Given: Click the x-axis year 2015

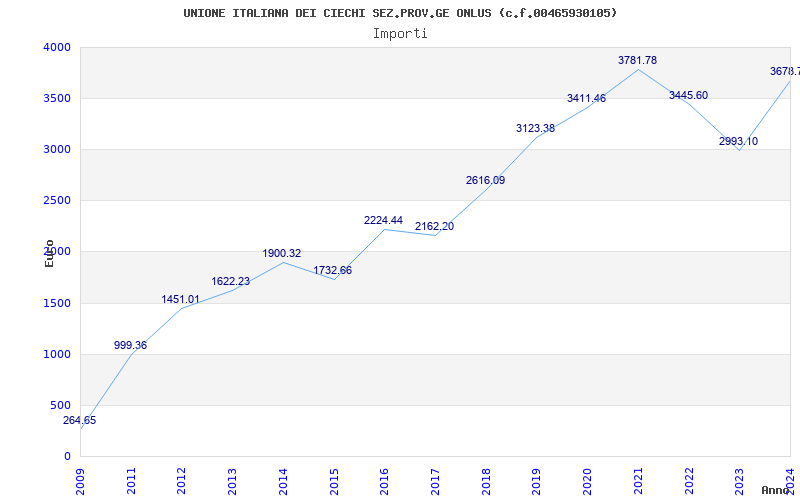Looking at the screenshot, I should pos(334,482).
